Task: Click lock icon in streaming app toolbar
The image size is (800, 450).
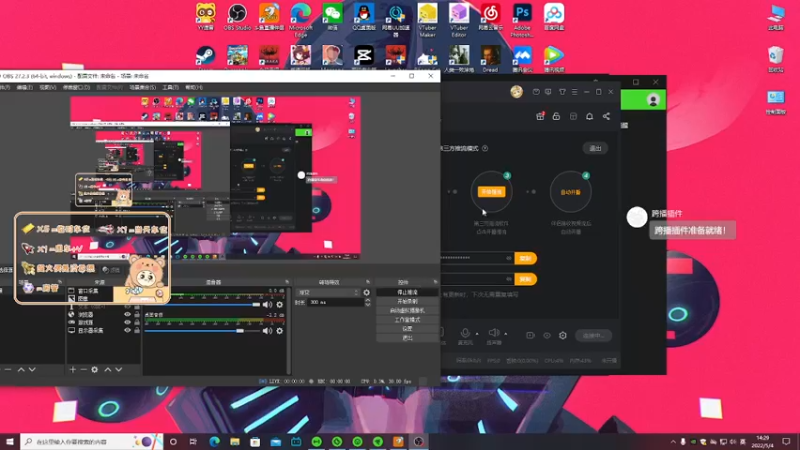Action: pos(556,116)
